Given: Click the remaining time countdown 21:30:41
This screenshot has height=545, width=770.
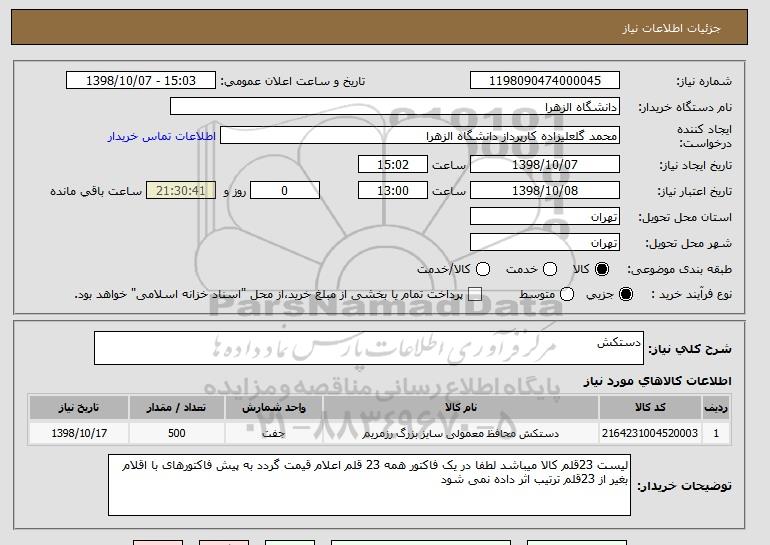Looking at the screenshot, I should tap(181, 191).
